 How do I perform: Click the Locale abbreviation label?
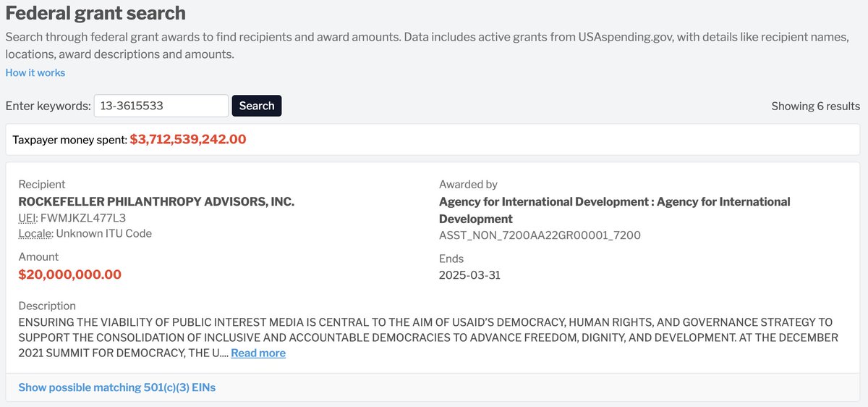tap(35, 233)
